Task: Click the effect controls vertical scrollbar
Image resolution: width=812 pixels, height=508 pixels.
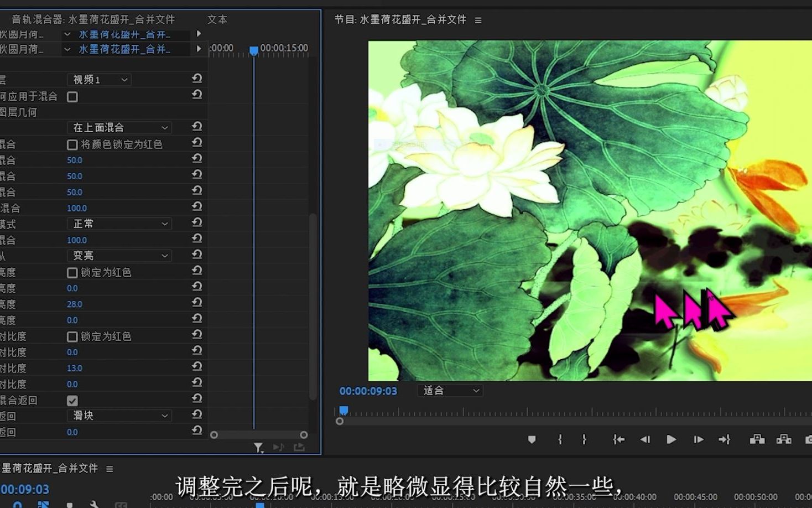Action: tap(313, 306)
